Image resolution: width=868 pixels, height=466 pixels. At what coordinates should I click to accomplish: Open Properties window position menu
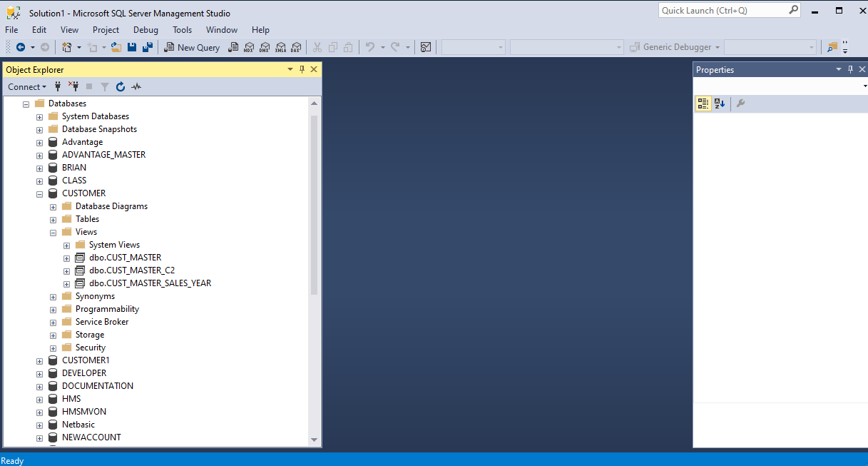click(839, 69)
